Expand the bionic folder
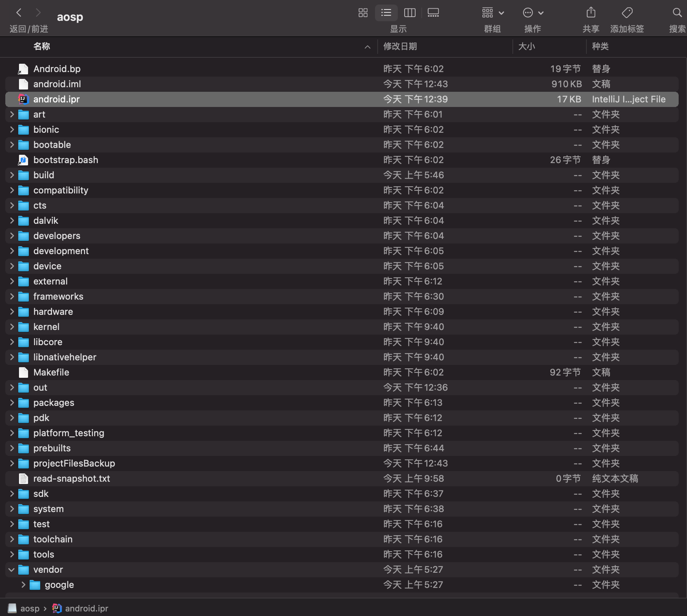687x616 pixels. (x=12, y=129)
